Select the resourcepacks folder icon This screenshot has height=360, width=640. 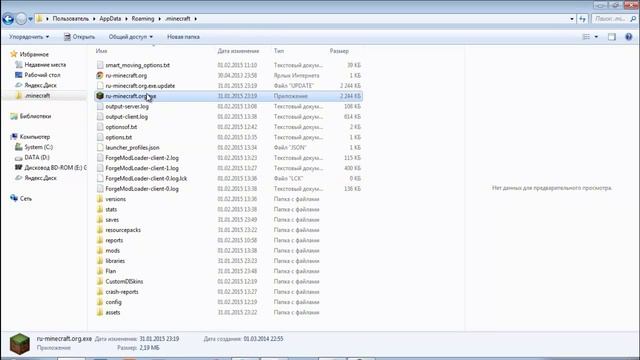tap(100, 230)
